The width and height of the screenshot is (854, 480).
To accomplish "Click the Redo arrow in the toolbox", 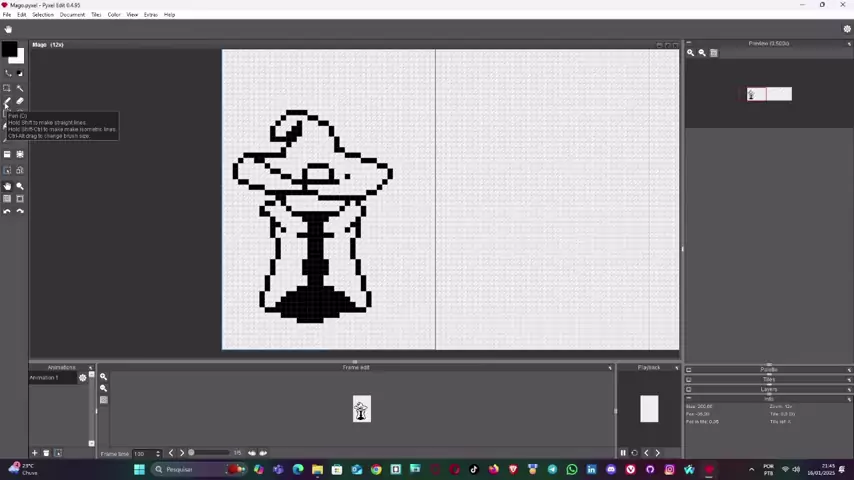I will tap(20, 211).
